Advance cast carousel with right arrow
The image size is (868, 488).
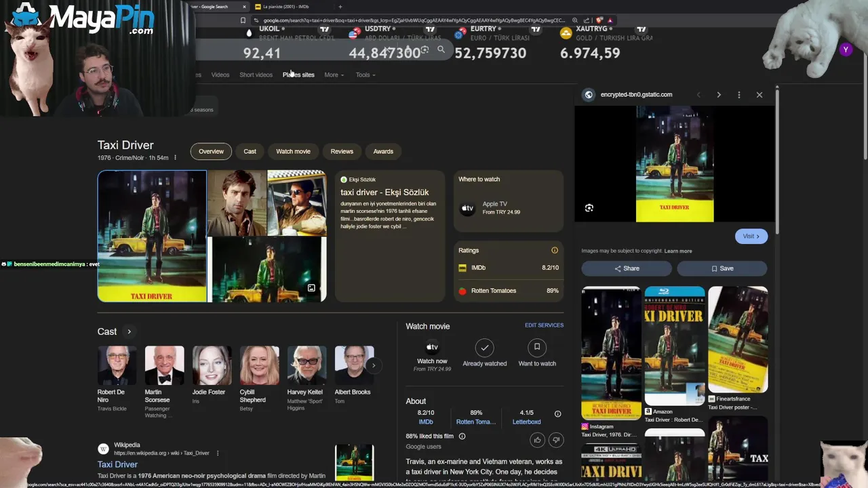pos(373,365)
